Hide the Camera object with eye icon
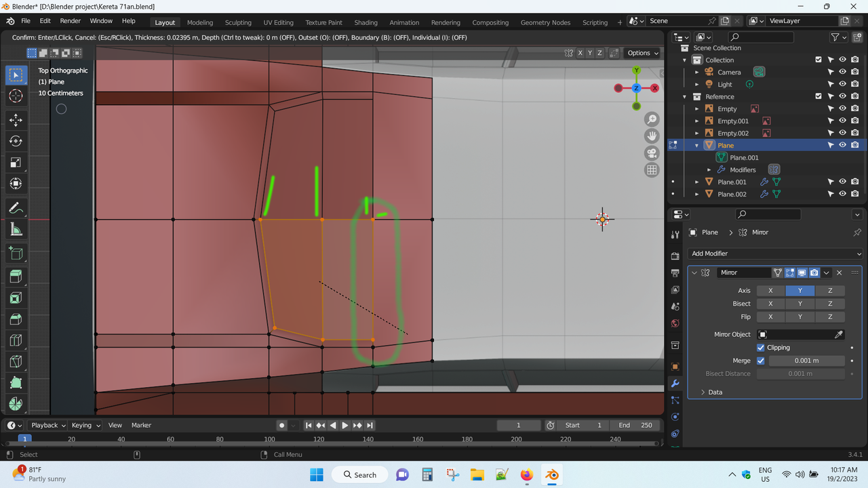868x488 pixels. [x=842, y=72]
